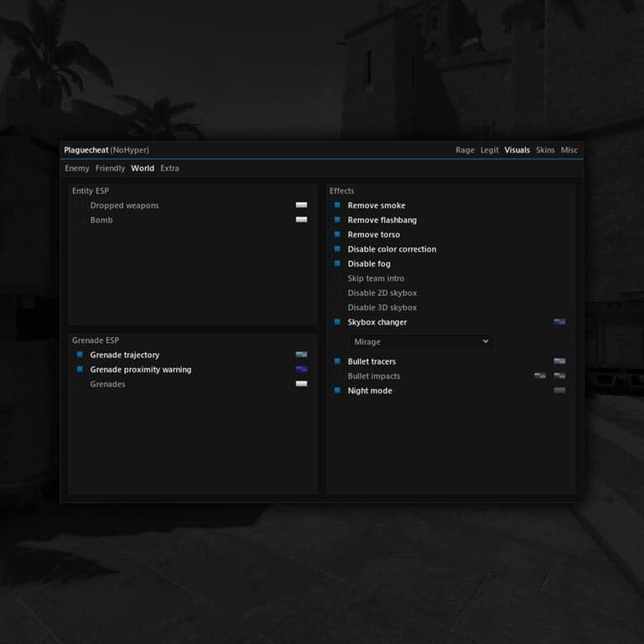644x644 pixels.
Task: Enable Disable 2D skybox option
Action: pos(337,293)
